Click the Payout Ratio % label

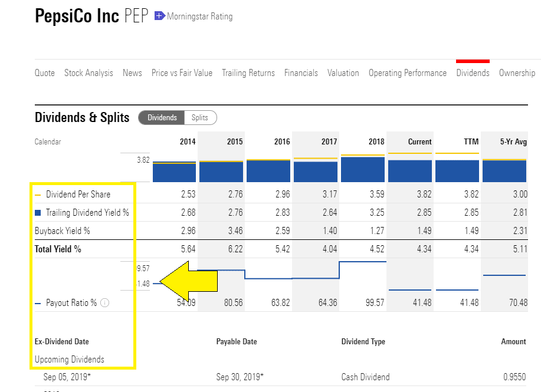pos(71,303)
